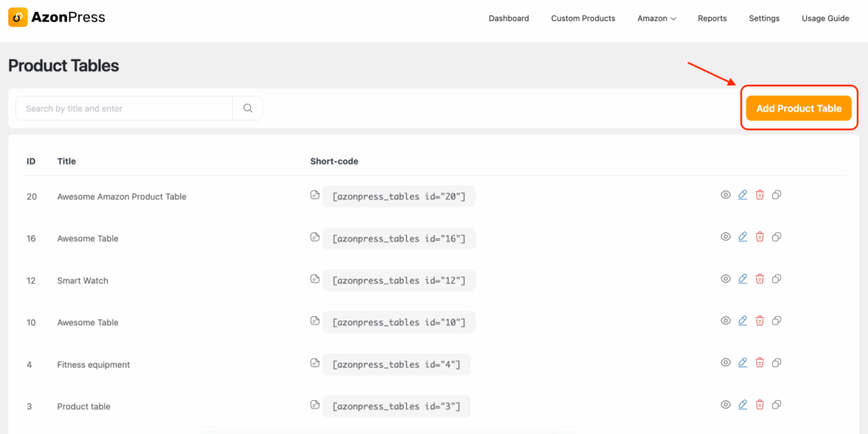
Task: Click the Add Product Table button
Action: click(x=798, y=108)
